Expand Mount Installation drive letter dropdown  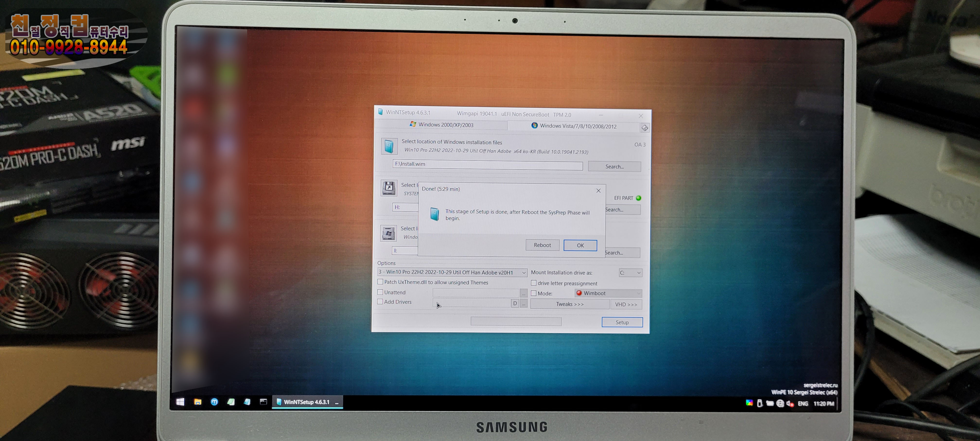coord(630,272)
